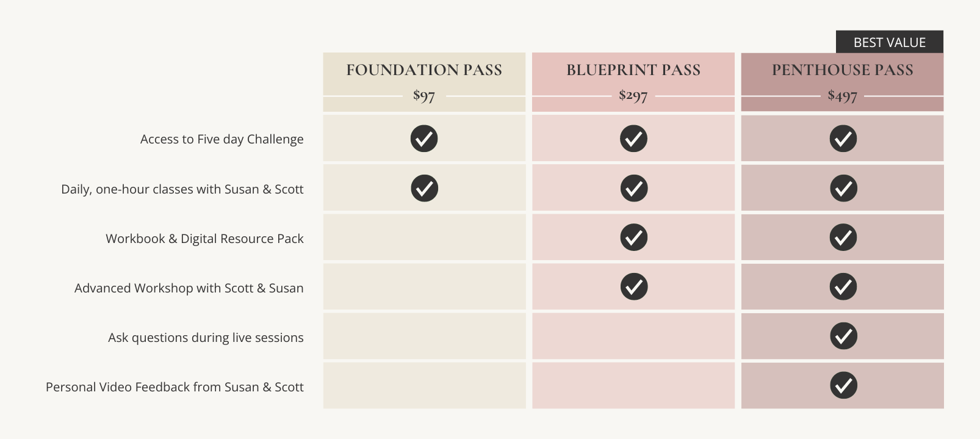Click the $497 Penthouse price
Screen dimensions: 980x439
click(x=843, y=96)
